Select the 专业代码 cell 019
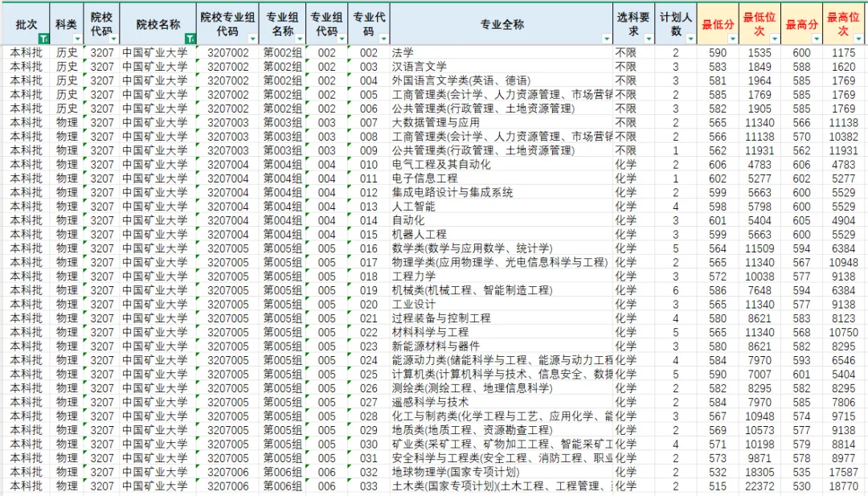The image size is (868, 496). click(x=369, y=290)
